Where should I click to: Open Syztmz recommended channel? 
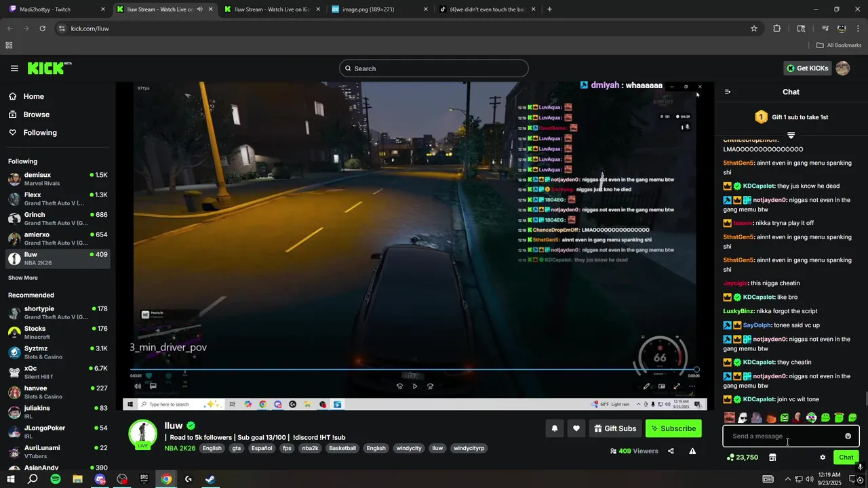pos(57,352)
